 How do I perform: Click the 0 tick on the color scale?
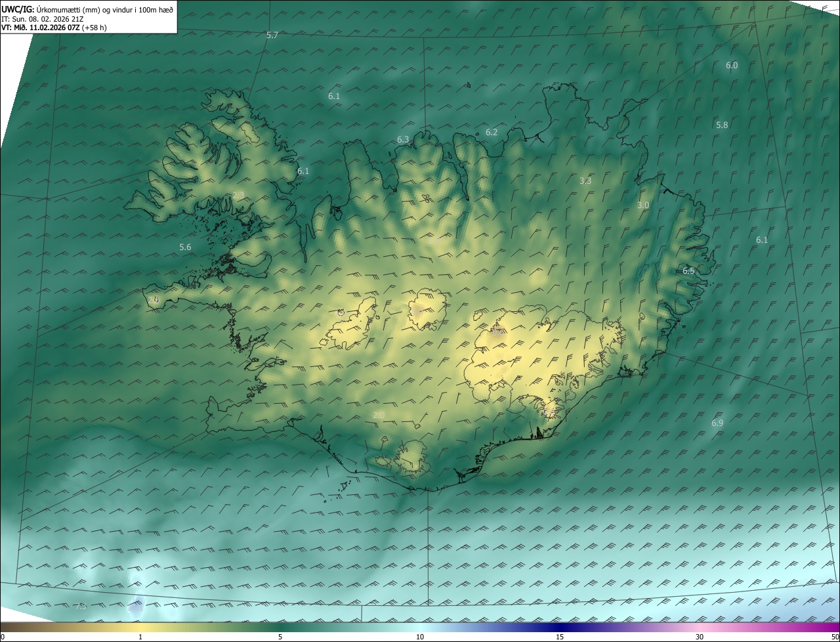point(3,637)
